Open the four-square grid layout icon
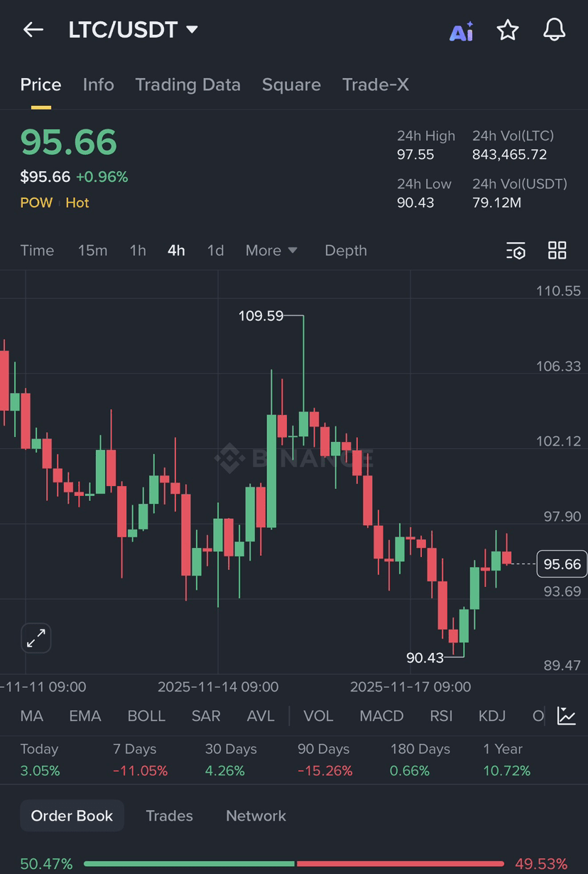 pyautogui.click(x=557, y=250)
